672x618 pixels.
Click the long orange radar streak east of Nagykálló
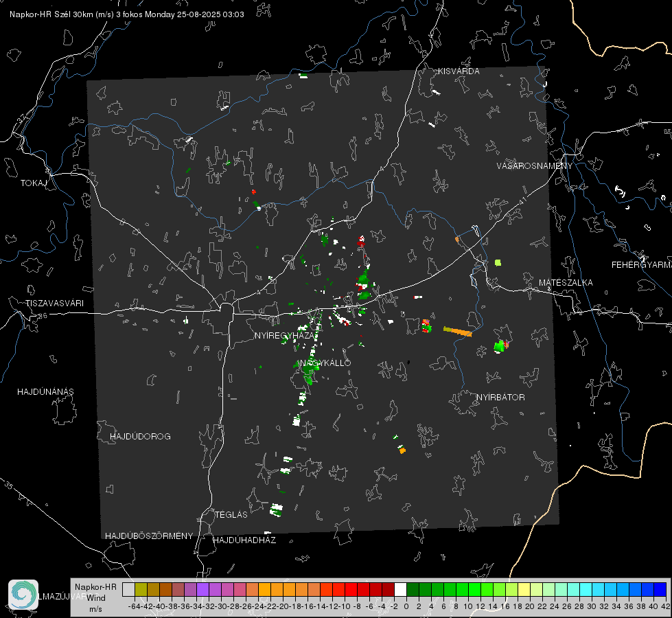pyautogui.click(x=458, y=331)
